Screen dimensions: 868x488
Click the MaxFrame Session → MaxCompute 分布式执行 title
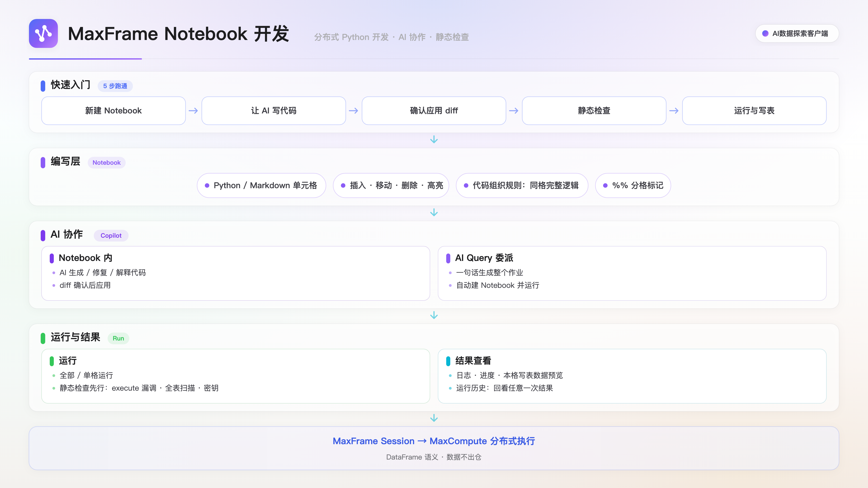coord(434,441)
